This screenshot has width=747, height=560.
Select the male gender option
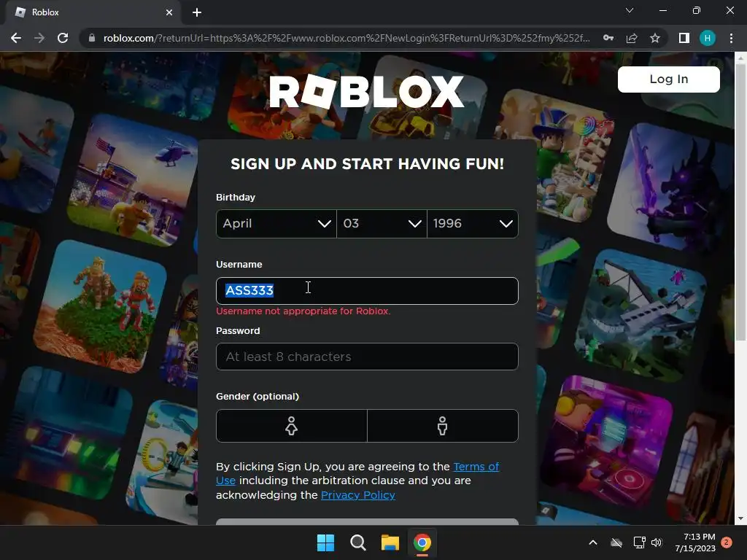[x=443, y=426]
